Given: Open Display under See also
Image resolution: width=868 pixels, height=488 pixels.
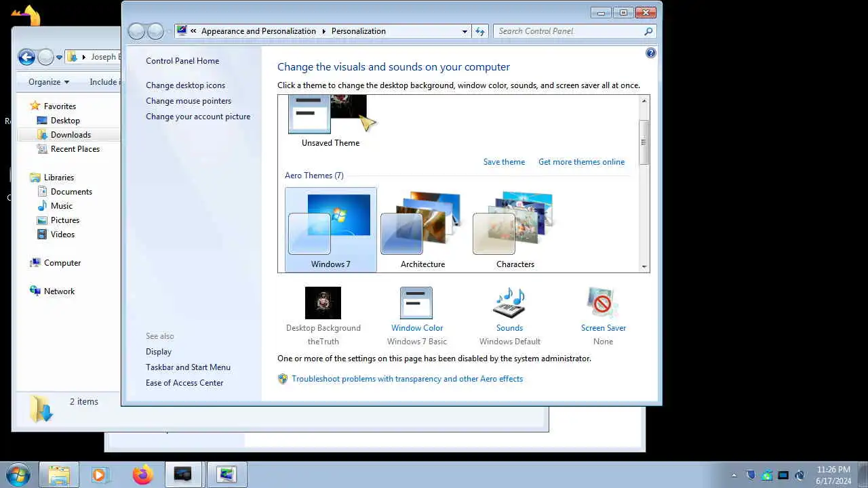Looking at the screenshot, I should (159, 352).
